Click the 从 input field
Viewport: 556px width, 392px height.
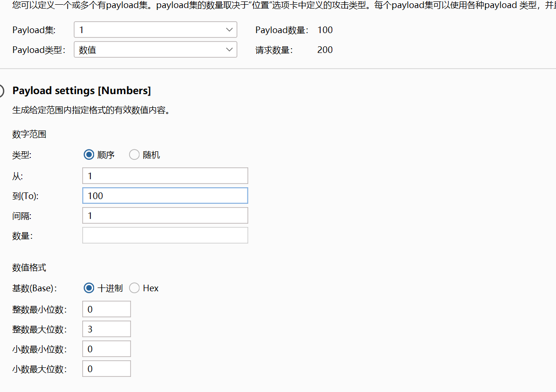coord(165,176)
